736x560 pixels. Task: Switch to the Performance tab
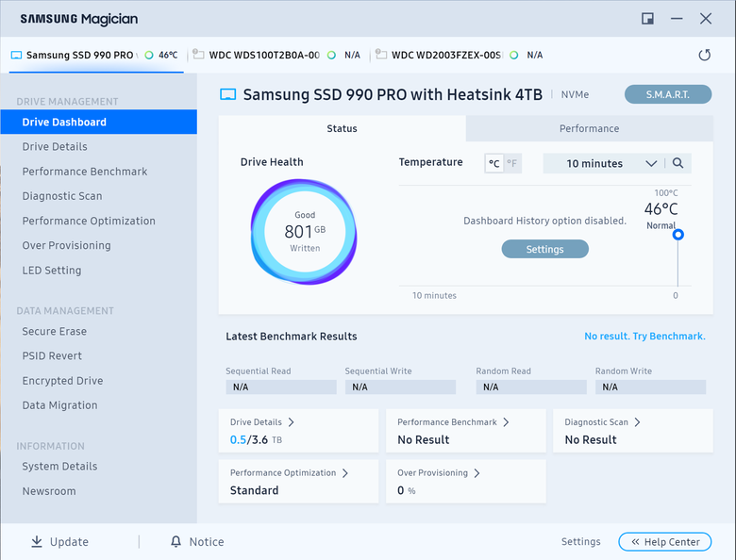click(x=589, y=128)
